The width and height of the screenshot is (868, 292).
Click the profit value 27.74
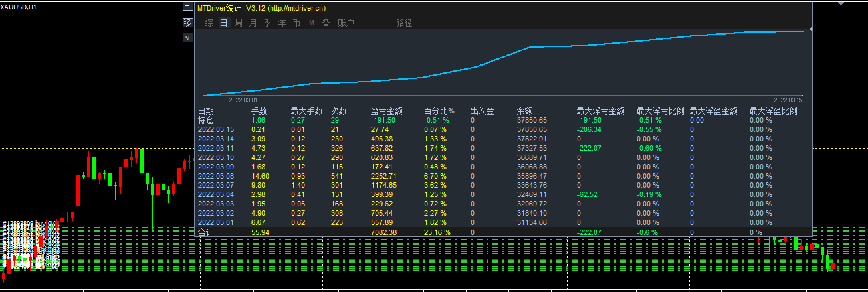tap(379, 130)
